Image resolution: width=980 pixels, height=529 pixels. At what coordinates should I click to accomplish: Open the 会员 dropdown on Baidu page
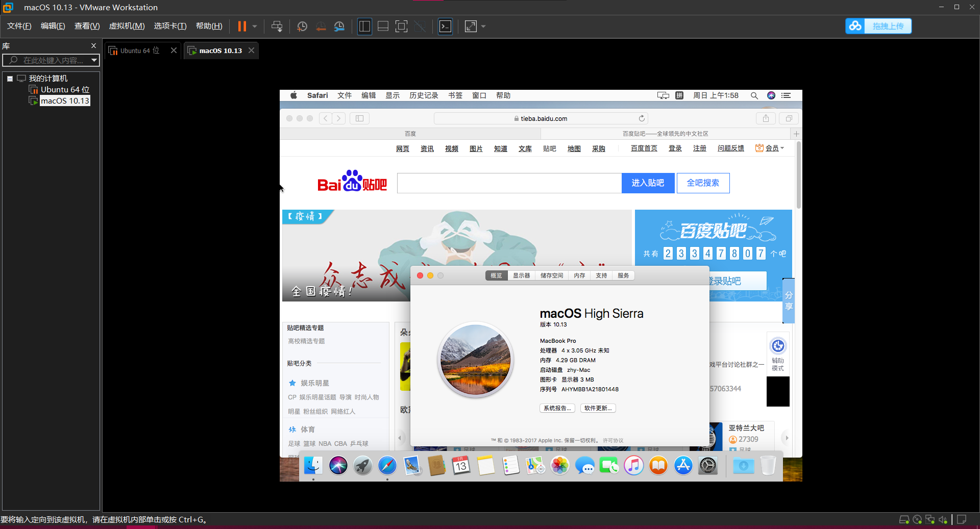[769, 148]
